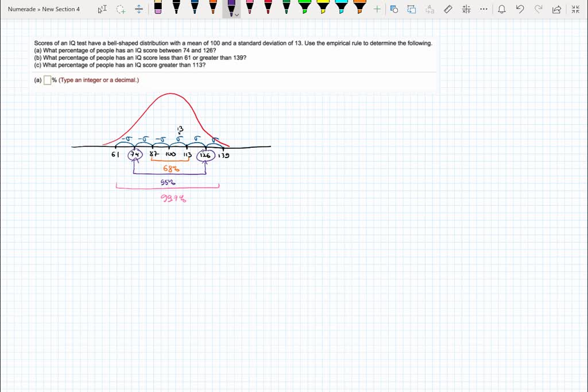Select the New Section 4 title
Image resolution: width=588 pixels, height=392 pixels.
[61, 9]
